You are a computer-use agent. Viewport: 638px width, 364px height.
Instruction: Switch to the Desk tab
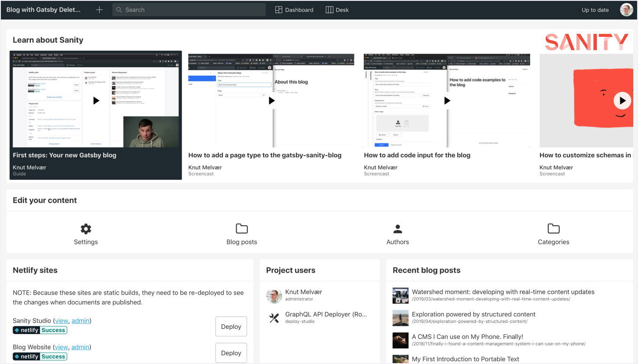[x=337, y=10]
